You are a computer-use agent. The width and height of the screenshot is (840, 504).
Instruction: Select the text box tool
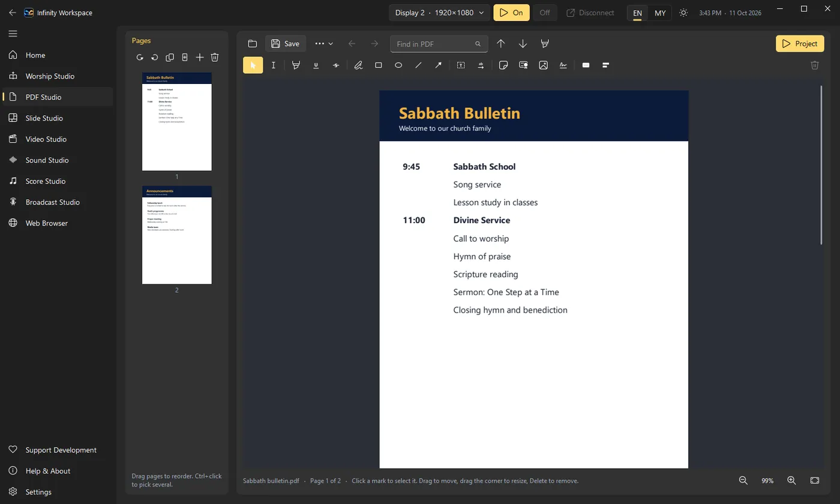click(x=461, y=65)
